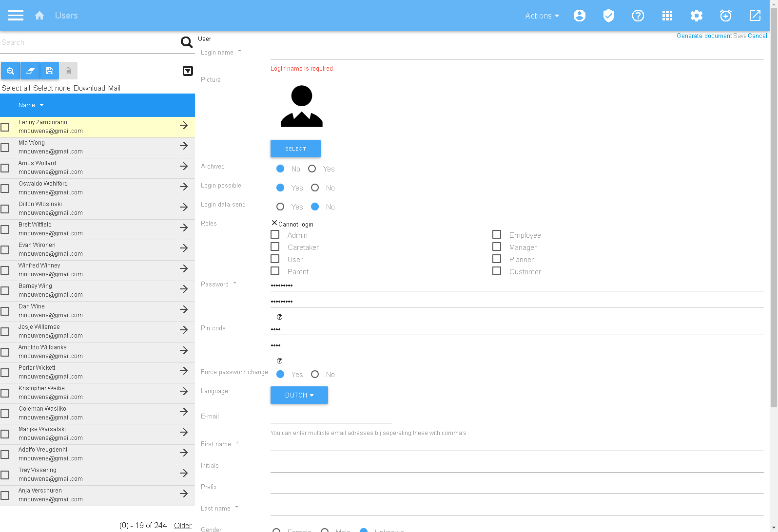This screenshot has width=778, height=532.
Task: Open the apps grid icon
Action: click(667, 16)
